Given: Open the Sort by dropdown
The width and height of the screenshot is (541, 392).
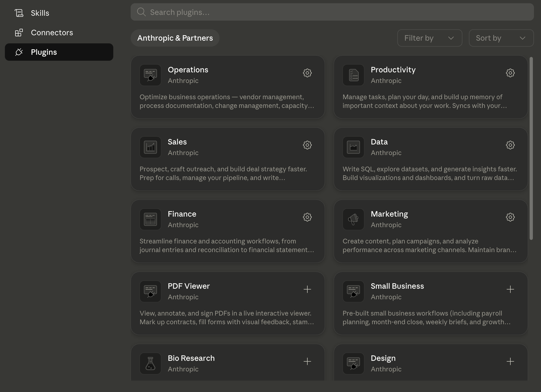Looking at the screenshot, I should point(501,38).
